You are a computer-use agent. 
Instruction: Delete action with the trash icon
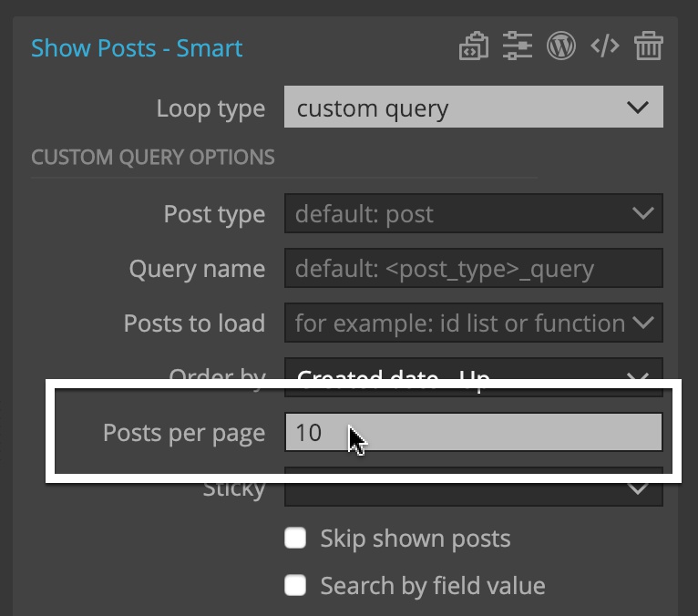coord(649,46)
